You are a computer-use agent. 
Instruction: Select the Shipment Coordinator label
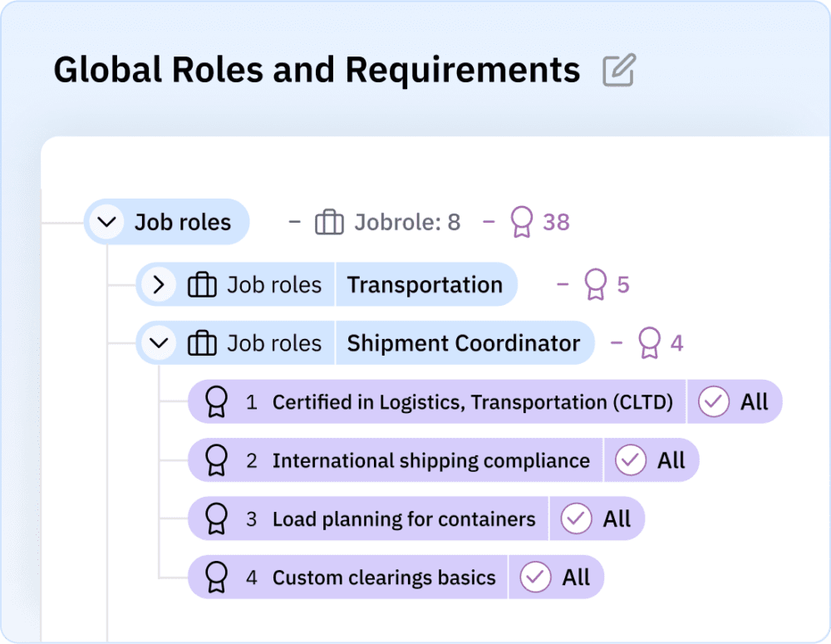click(x=465, y=342)
